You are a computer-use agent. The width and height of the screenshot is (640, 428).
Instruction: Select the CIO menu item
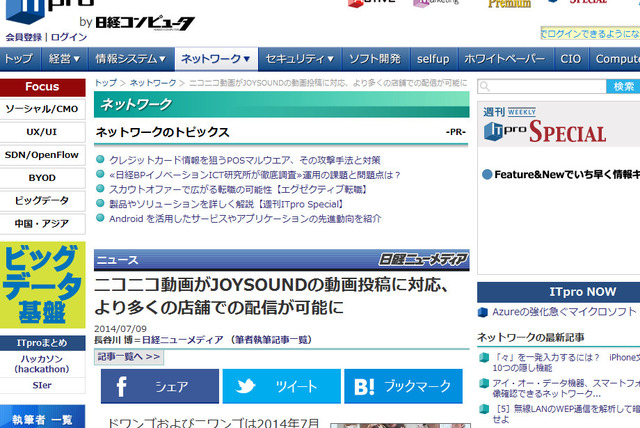click(571, 59)
